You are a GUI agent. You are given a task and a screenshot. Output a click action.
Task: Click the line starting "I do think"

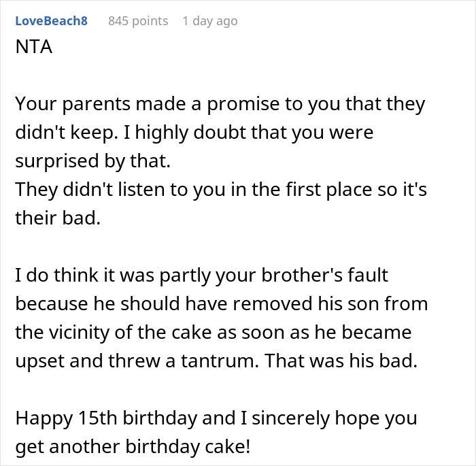pyautogui.click(x=200, y=277)
